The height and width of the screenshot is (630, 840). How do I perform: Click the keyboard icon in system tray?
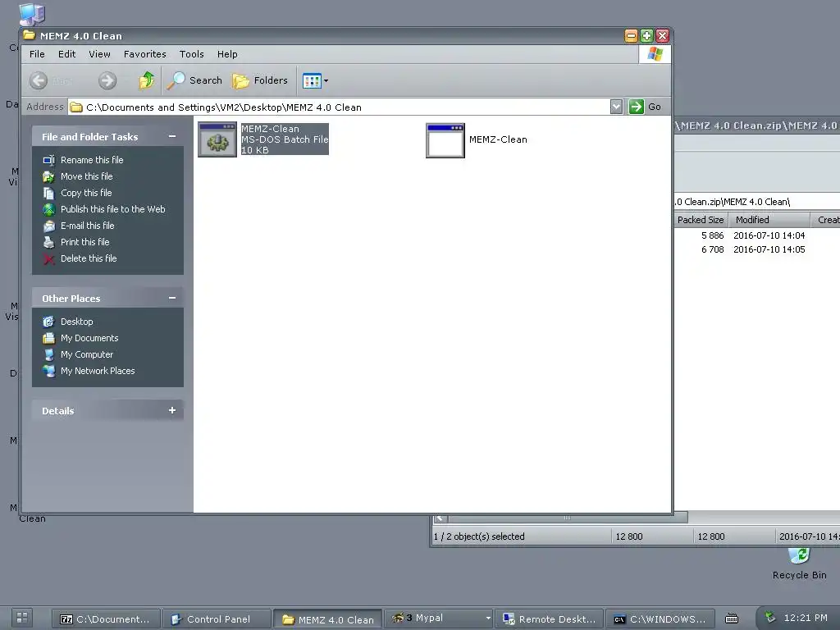point(731,619)
